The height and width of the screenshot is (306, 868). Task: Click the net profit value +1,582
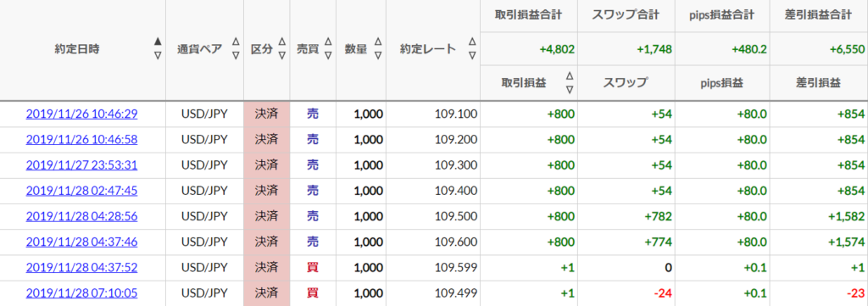[847, 216]
